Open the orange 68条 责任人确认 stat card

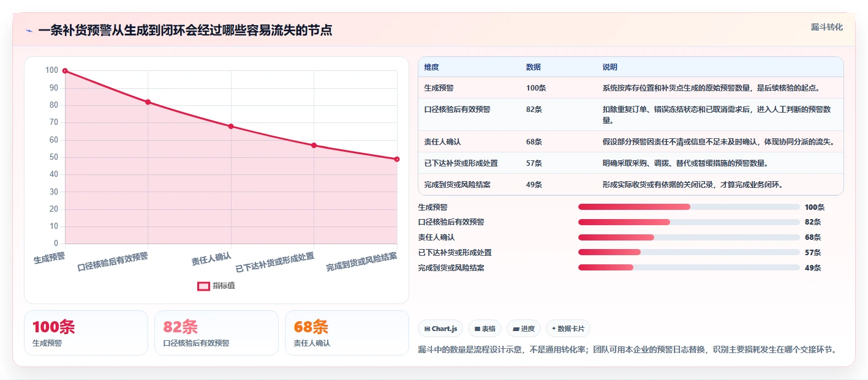tap(347, 333)
